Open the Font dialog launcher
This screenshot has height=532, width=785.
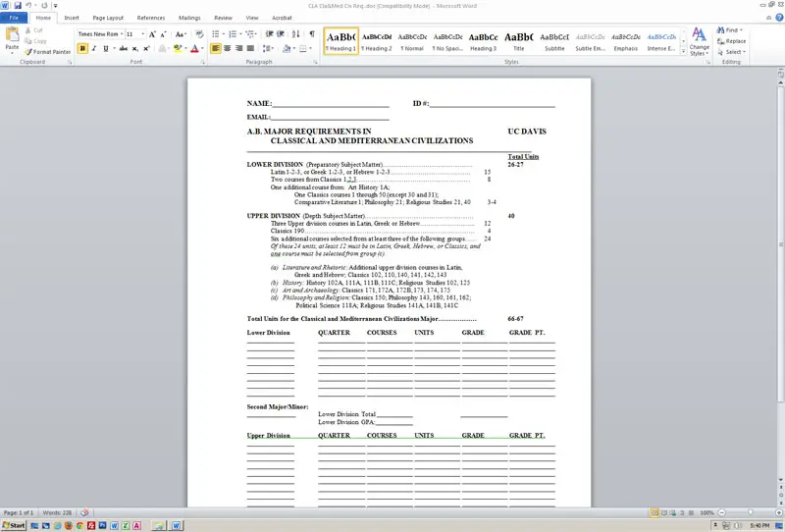[x=203, y=62]
